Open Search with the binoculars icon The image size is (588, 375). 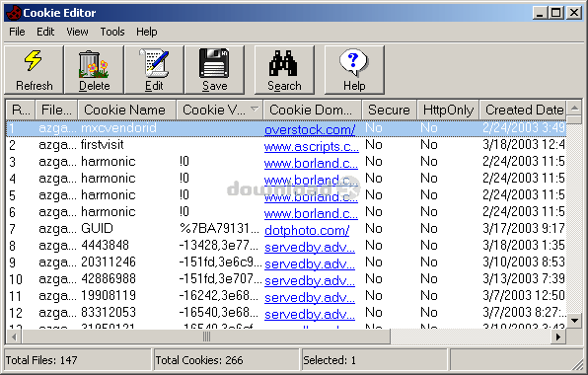click(x=283, y=63)
